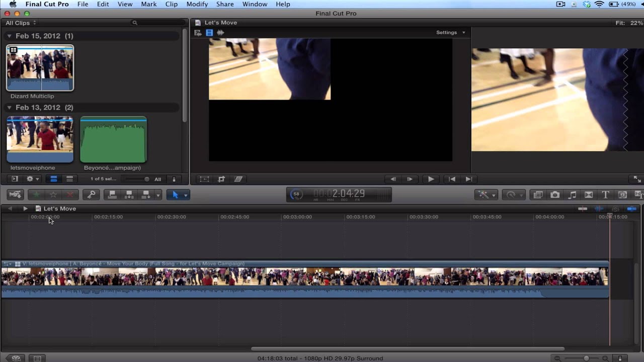
Task: Jump to next edit point
Action: 468,179
